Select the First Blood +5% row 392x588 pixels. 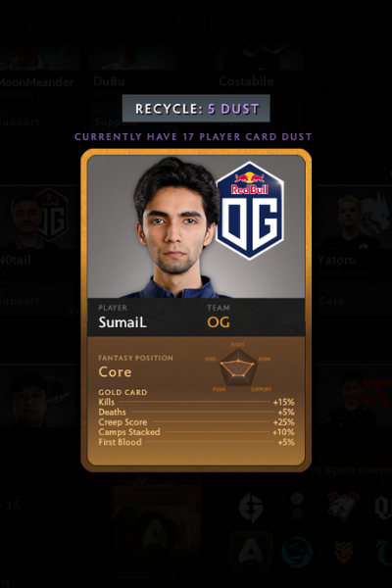(196, 442)
